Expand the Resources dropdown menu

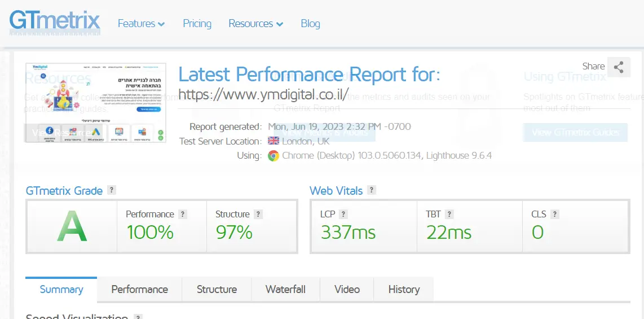point(255,24)
